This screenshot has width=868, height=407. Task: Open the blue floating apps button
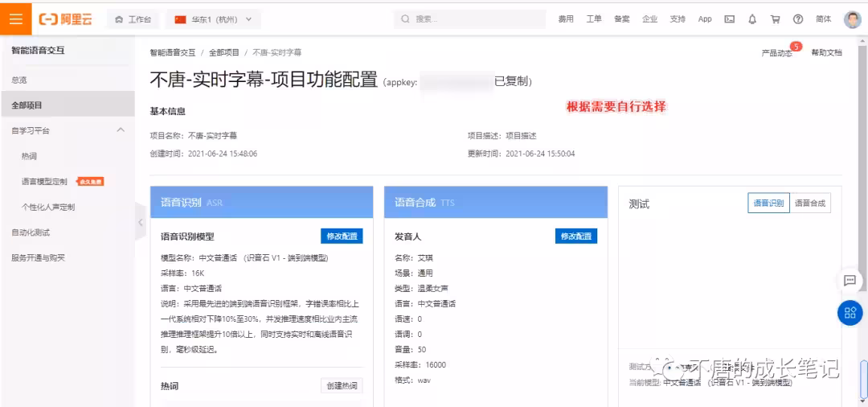[x=850, y=313]
